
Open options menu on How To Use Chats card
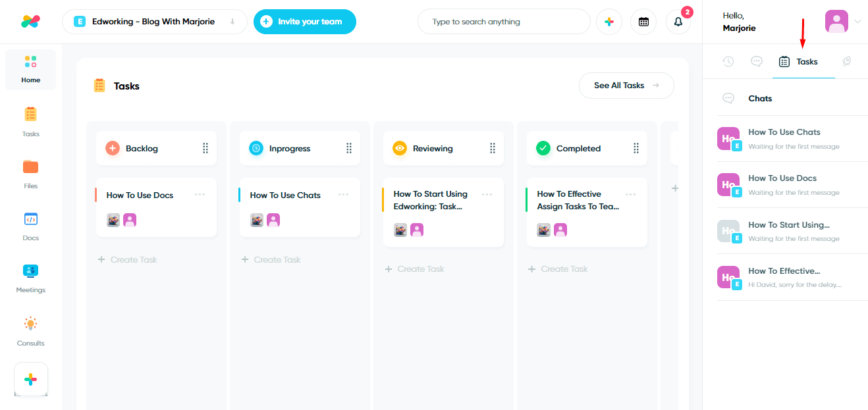tap(344, 195)
